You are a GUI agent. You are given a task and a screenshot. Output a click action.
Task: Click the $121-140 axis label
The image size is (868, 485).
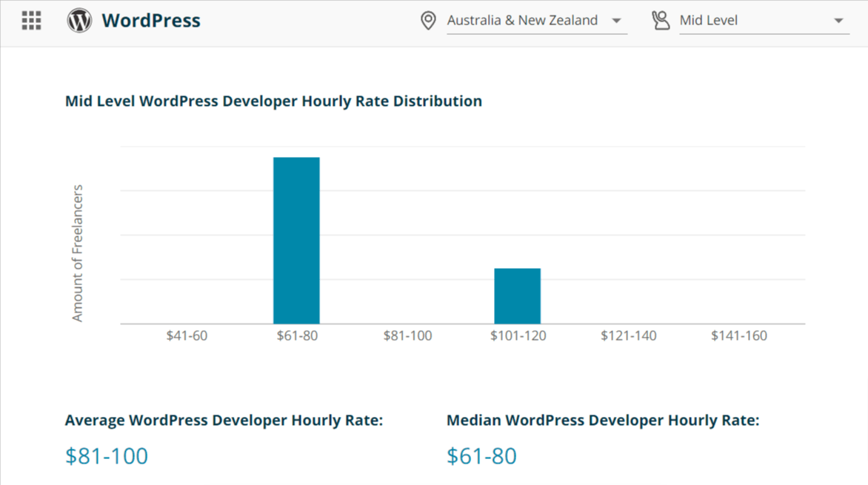[x=629, y=335]
